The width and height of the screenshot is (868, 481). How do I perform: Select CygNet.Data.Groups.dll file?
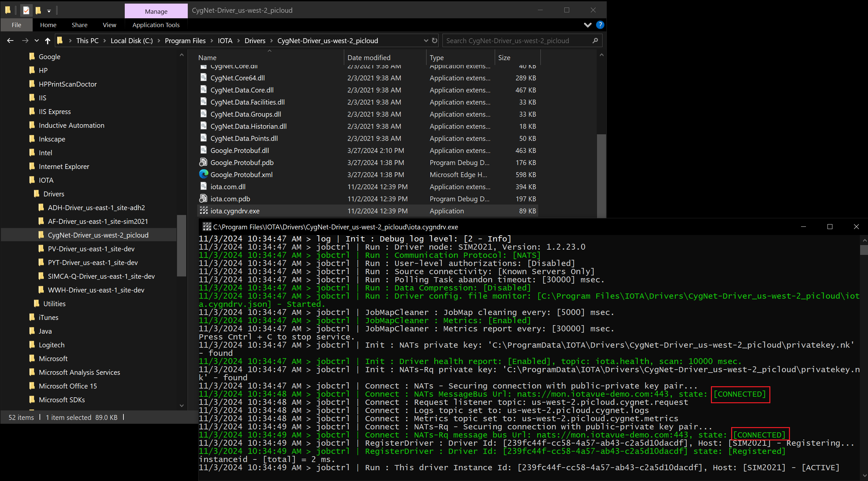[x=246, y=114]
